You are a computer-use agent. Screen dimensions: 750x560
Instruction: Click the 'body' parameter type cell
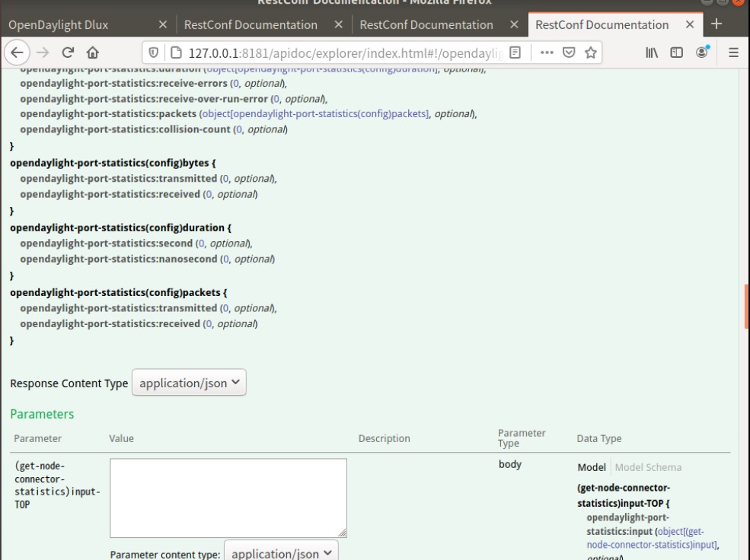[x=510, y=464]
